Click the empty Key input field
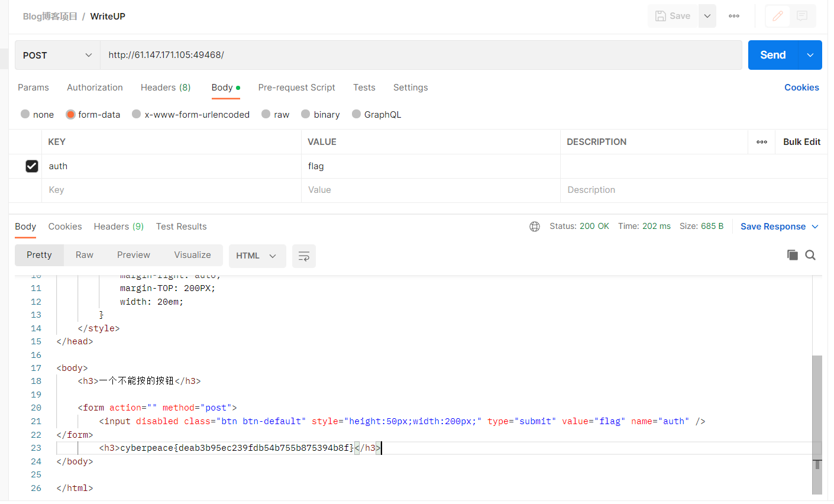This screenshot has height=504, width=834. point(172,190)
